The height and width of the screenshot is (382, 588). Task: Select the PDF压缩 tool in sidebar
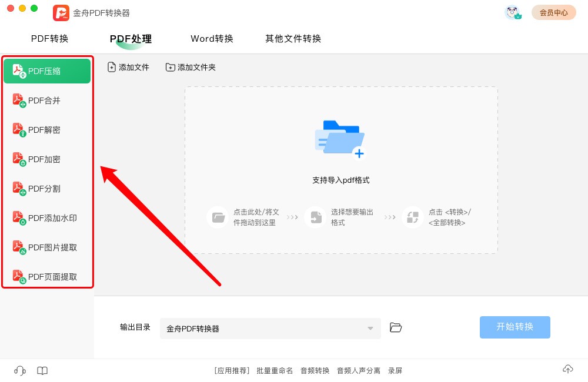(47, 71)
